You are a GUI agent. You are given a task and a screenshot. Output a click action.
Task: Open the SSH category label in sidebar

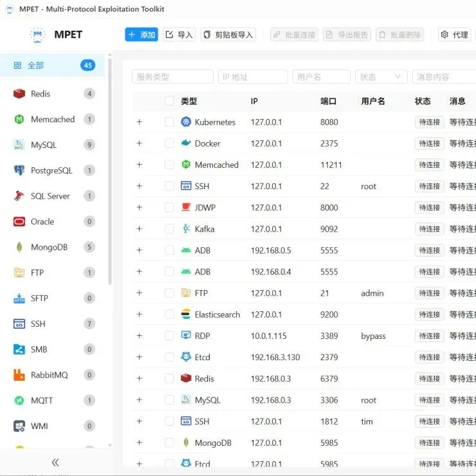coord(38,324)
